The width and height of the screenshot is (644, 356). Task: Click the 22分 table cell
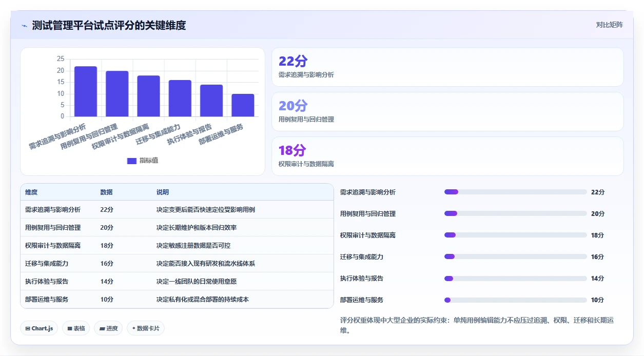[x=107, y=210]
